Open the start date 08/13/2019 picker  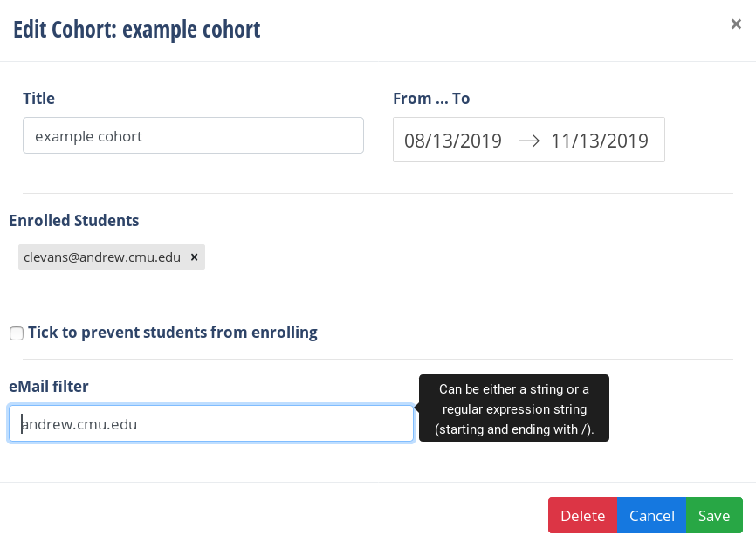point(453,141)
